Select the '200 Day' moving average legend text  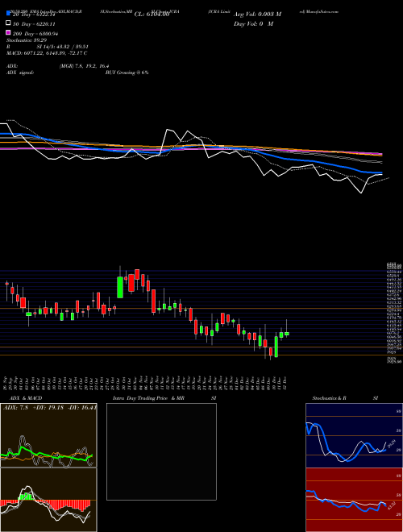(35, 34)
